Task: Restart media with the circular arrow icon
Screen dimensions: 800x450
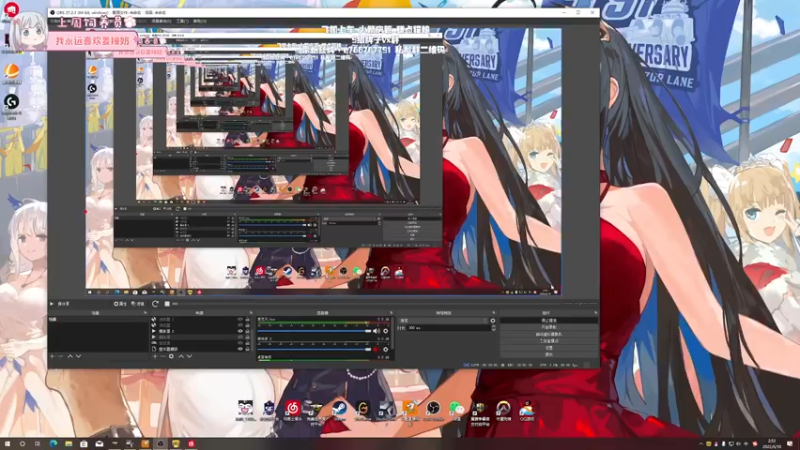Action: (x=155, y=304)
